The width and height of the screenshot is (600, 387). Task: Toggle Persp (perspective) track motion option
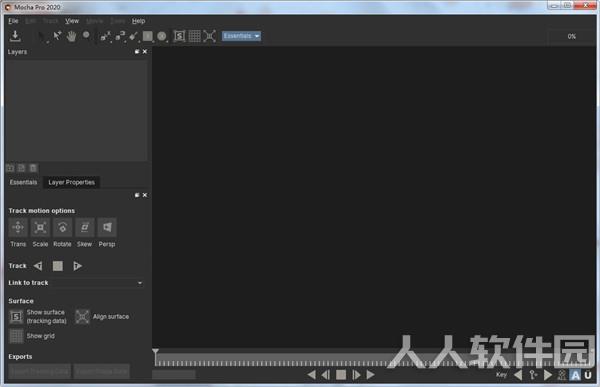click(107, 227)
